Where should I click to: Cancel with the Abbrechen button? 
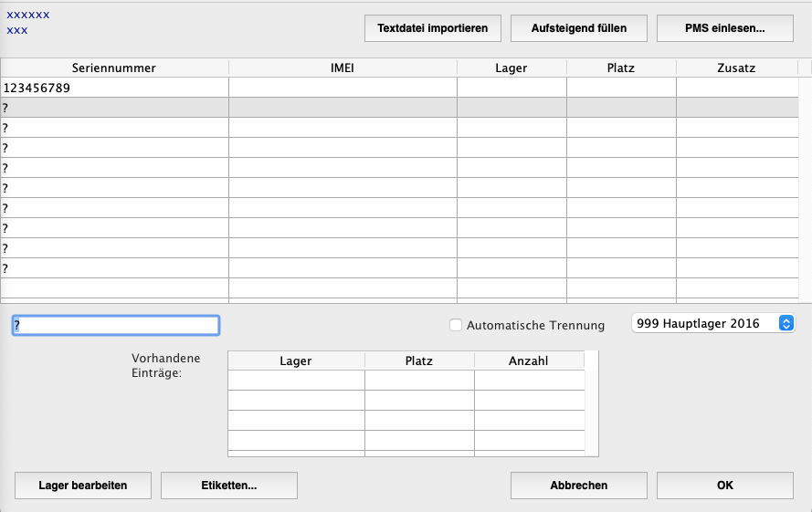pos(578,486)
